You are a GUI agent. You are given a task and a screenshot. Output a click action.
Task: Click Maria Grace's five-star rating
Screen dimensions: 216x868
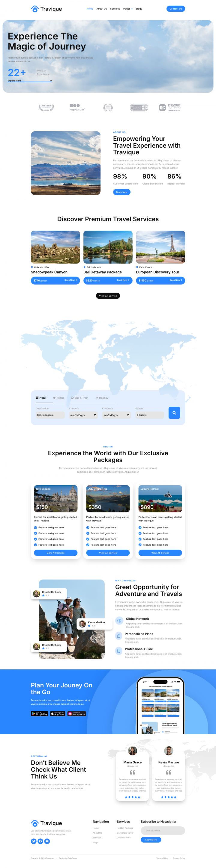[x=132, y=797]
